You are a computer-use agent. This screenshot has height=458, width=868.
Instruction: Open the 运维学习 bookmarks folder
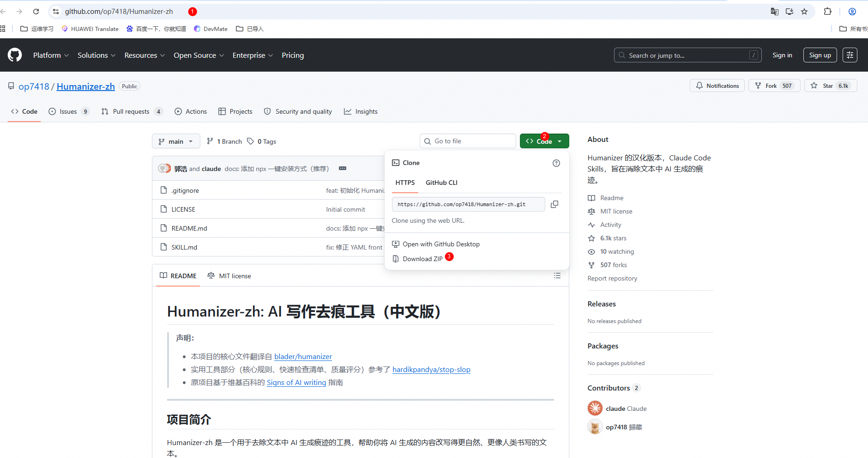pyautogui.click(x=37, y=29)
